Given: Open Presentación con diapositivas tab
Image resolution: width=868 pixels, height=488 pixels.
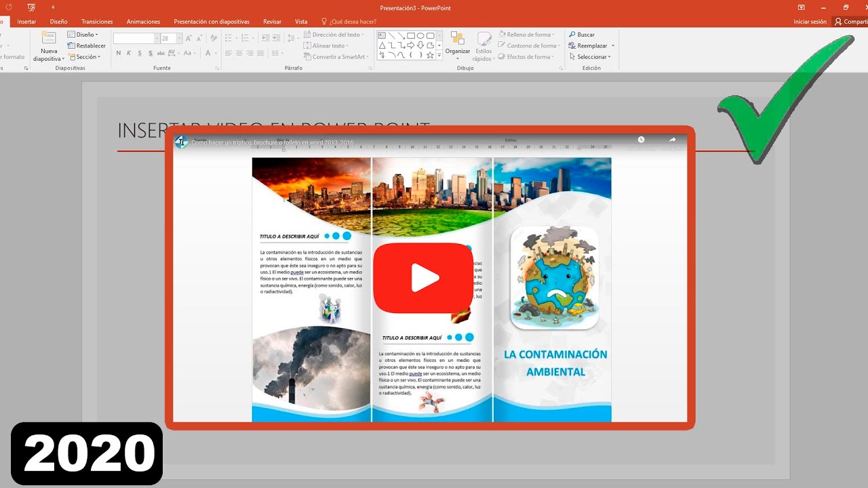Looking at the screenshot, I should (212, 22).
